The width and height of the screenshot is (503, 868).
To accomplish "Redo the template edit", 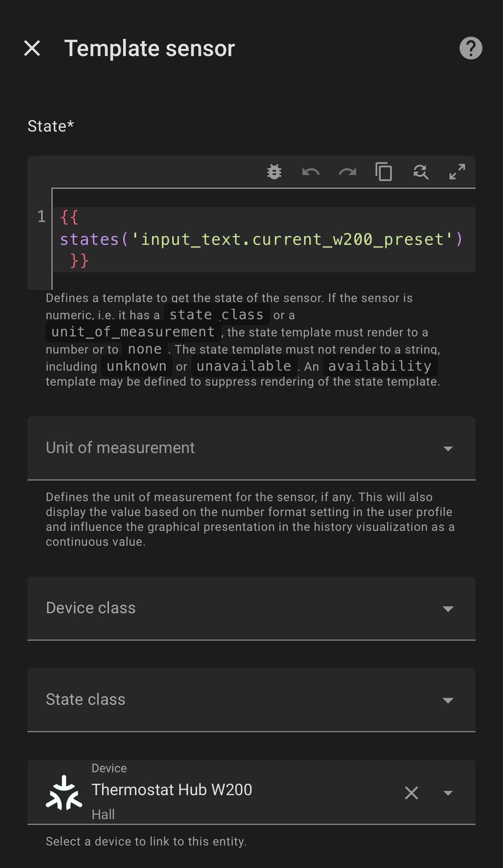I will (347, 172).
